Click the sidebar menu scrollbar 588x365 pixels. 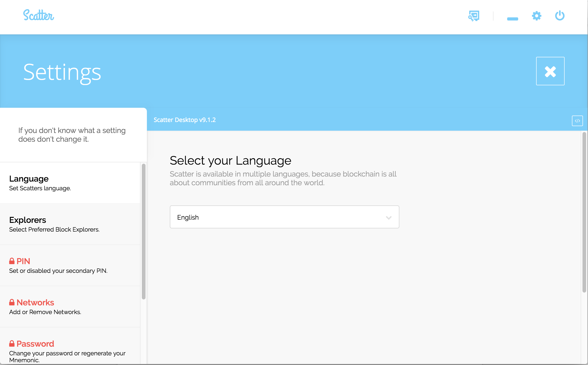pyautogui.click(x=143, y=231)
